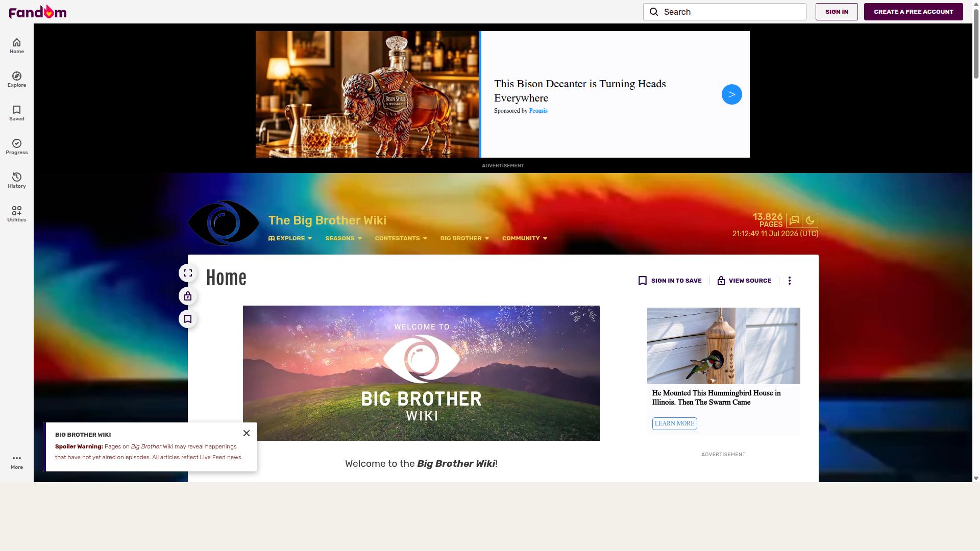Click the Sign In To Save bookmark
The height and width of the screenshot is (551, 980).
coord(670,281)
